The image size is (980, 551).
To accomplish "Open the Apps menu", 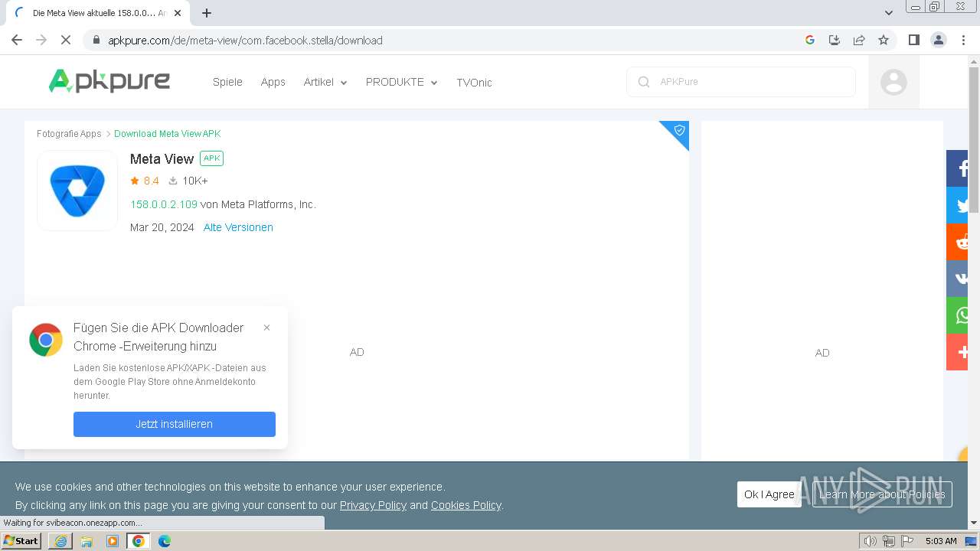I will click(x=273, y=82).
